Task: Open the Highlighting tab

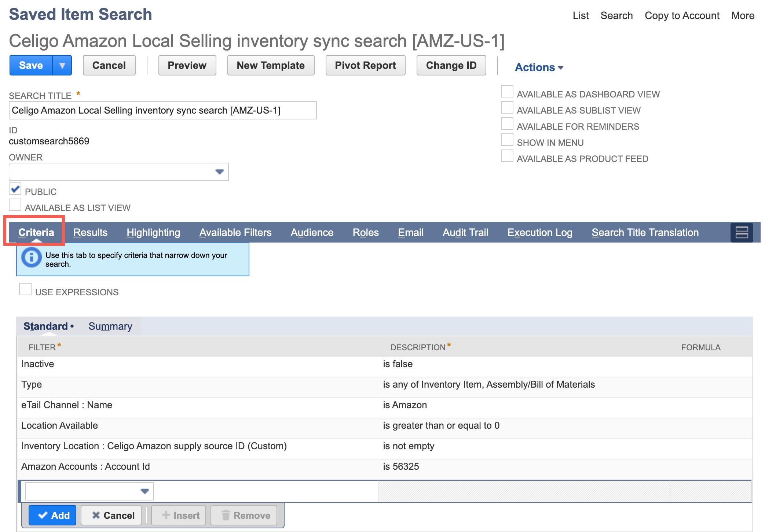Action: [x=153, y=232]
